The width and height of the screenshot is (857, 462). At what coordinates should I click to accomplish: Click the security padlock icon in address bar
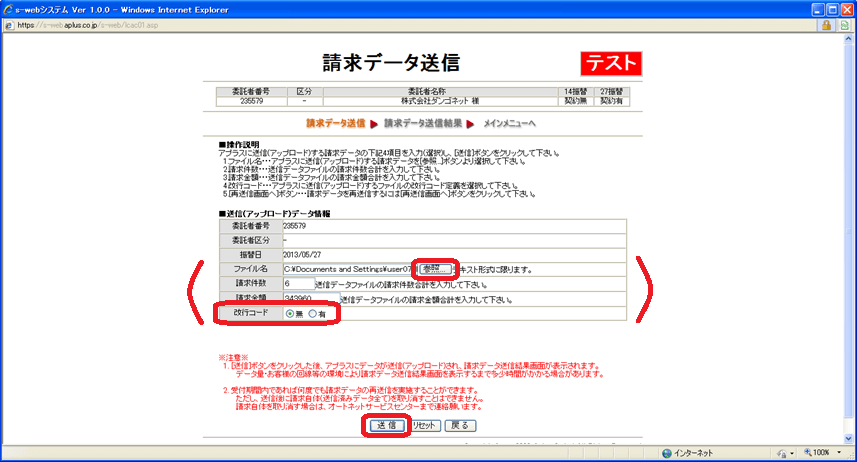click(x=828, y=25)
